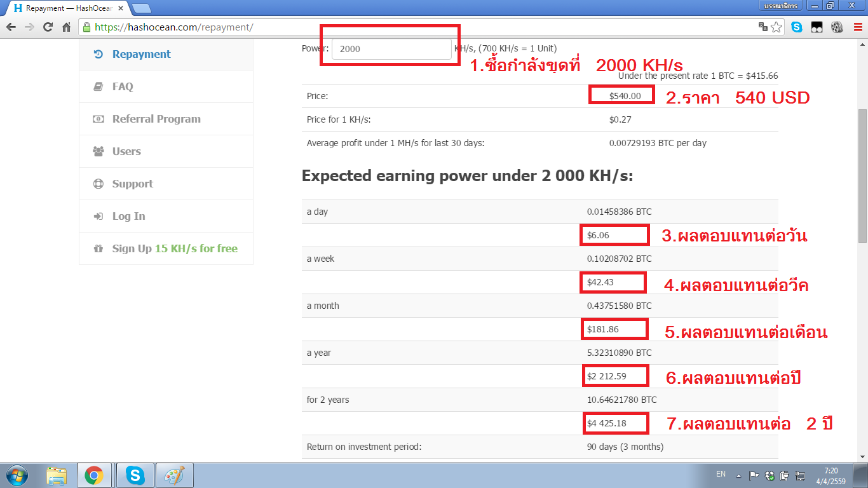Screen dimensions: 868x488
Task: Open Users in the sidebar
Action: click(x=166, y=151)
